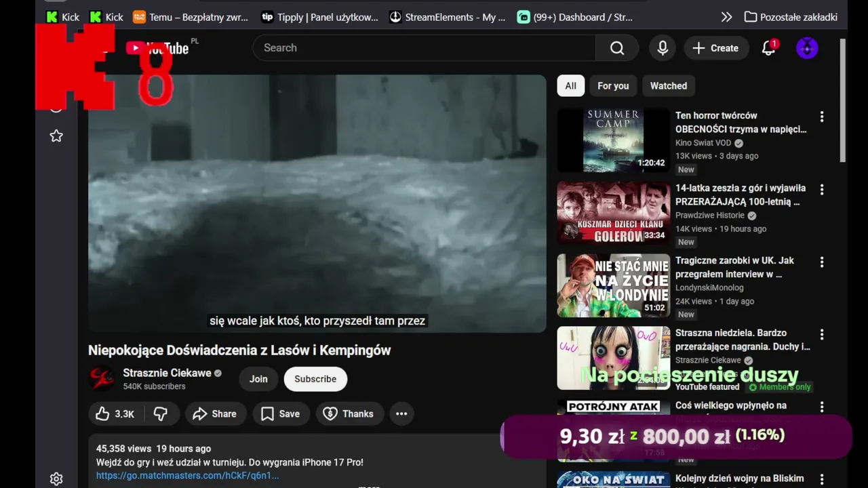Subscribe to Strasznie Ciekawe
Image resolution: width=868 pixels, height=488 pixels.
tap(315, 379)
